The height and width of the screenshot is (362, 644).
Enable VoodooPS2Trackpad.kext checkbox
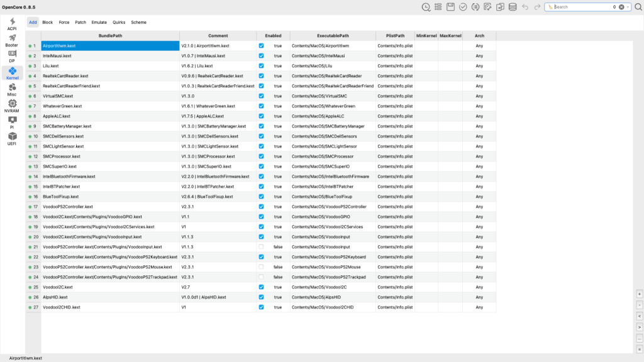pyautogui.click(x=261, y=277)
